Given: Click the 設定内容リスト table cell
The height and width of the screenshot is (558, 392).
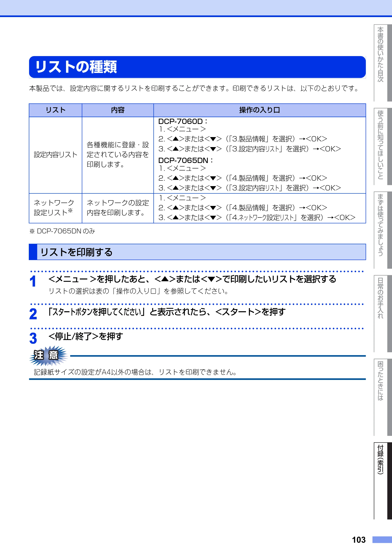Looking at the screenshot, I should pyautogui.click(x=56, y=155).
